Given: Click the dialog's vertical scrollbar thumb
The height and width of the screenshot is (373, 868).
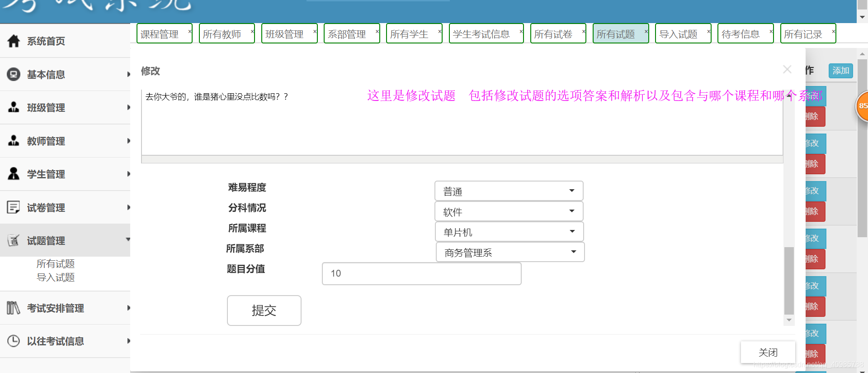Looking at the screenshot, I should (789, 281).
